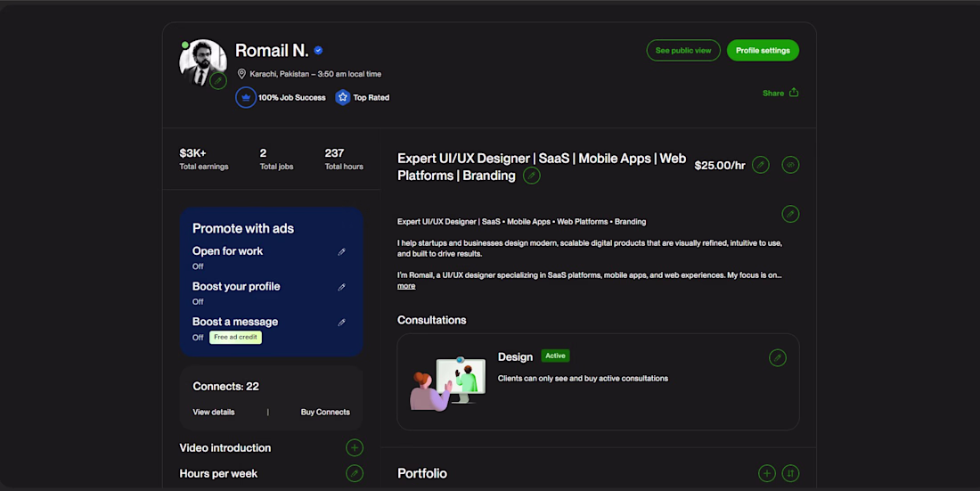Add a video introduction plus icon
Viewport: 980px width, 491px height.
(355, 448)
